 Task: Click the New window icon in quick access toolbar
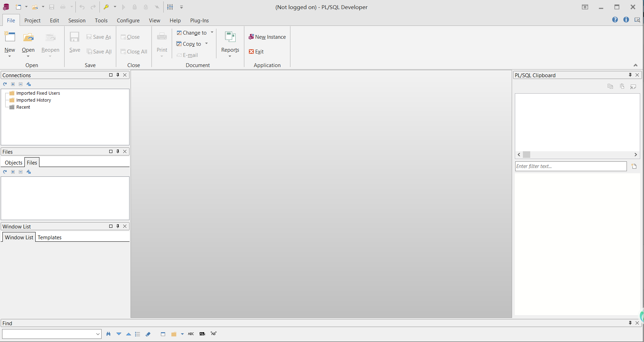coord(18,7)
